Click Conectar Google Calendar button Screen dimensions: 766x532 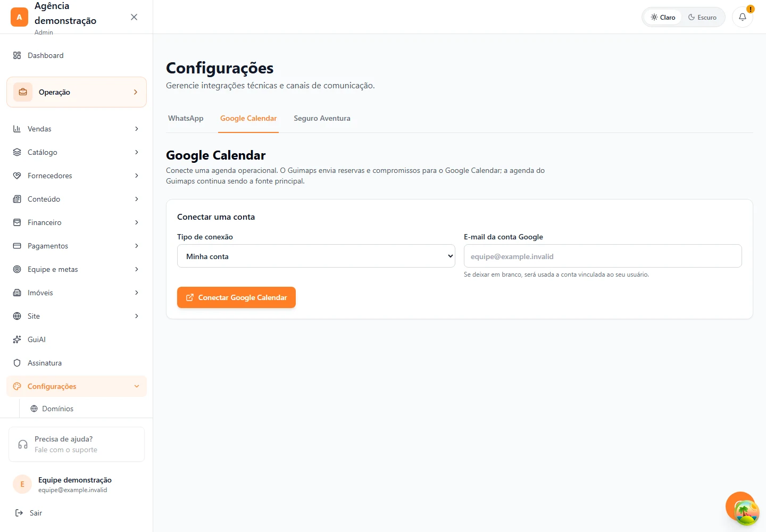click(236, 297)
